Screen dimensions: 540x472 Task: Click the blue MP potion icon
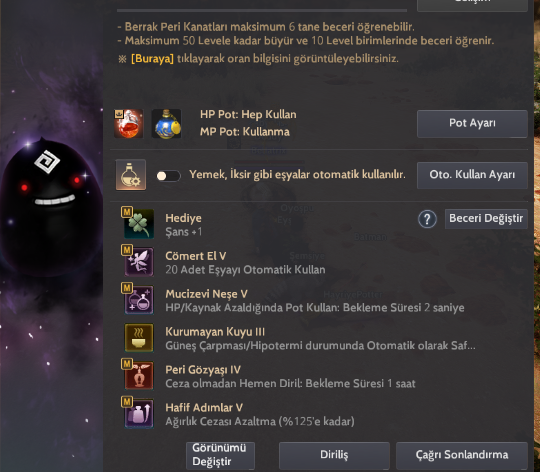[x=166, y=124]
